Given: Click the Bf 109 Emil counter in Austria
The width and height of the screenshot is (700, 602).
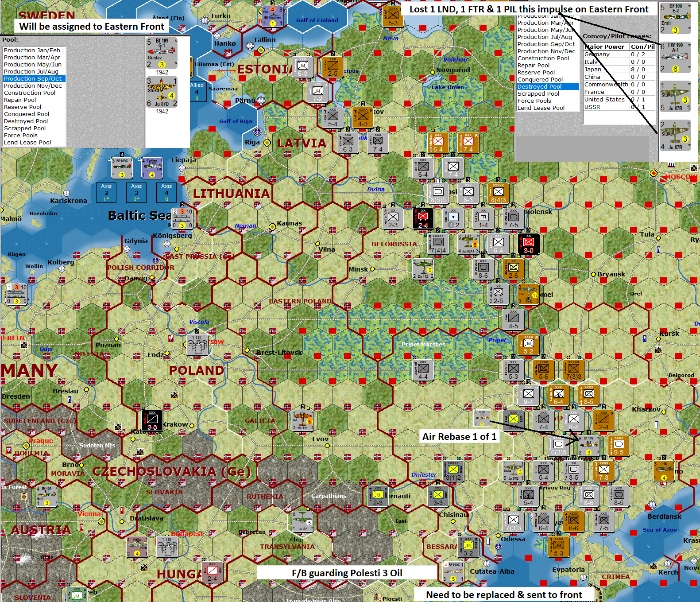Looking at the screenshot, I should pyautogui.click(x=46, y=496).
